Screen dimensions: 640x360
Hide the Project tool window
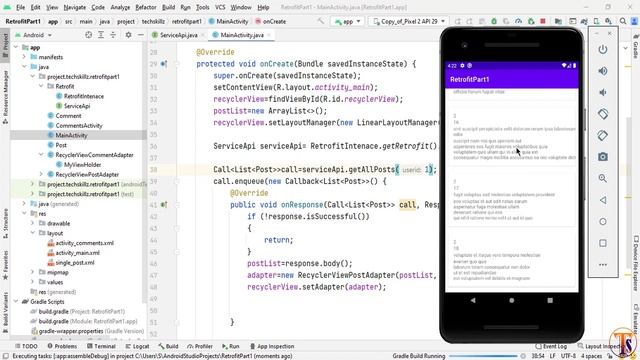coord(140,35)
